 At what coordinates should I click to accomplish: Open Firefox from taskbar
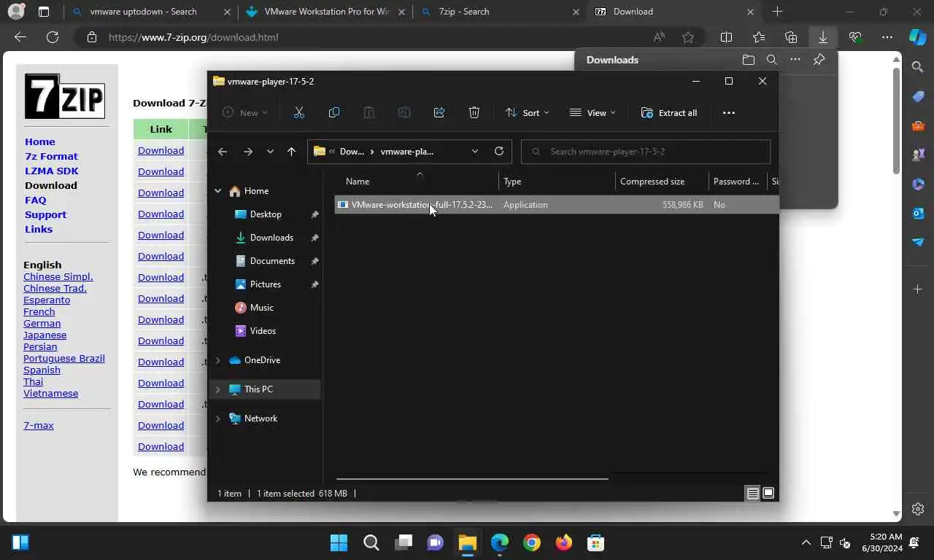[x=563, y=542]
